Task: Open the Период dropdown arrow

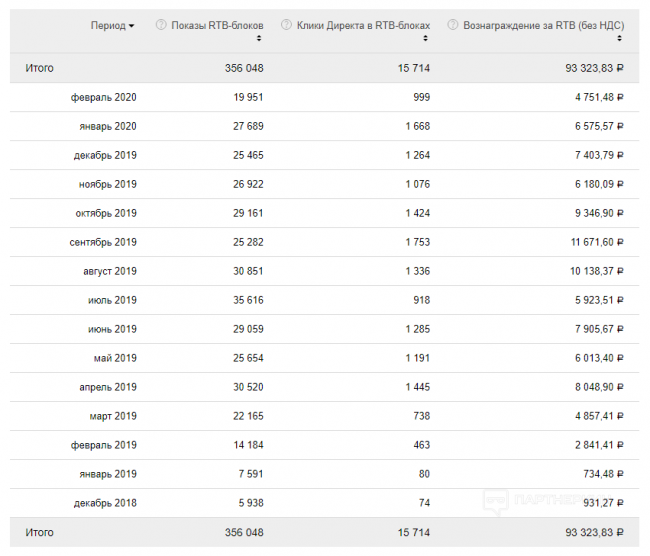Action: pyautogui.click(x=132, y=25)
